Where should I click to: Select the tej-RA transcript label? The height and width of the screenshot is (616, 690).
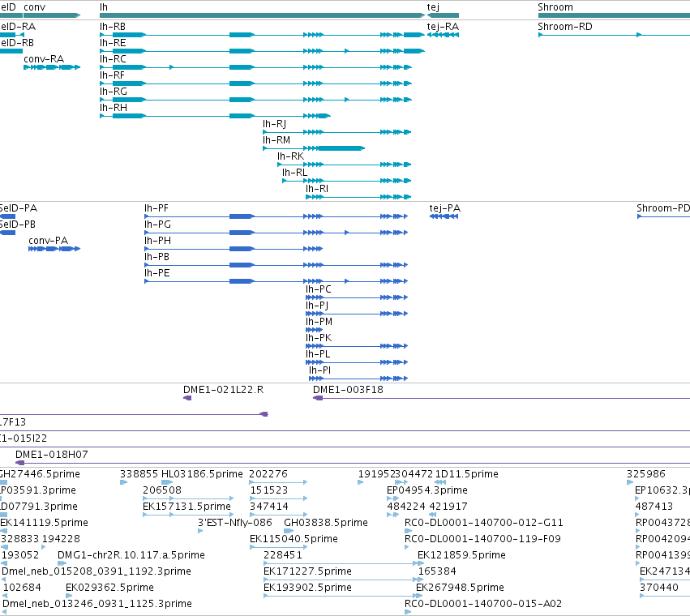click(443, 27)
